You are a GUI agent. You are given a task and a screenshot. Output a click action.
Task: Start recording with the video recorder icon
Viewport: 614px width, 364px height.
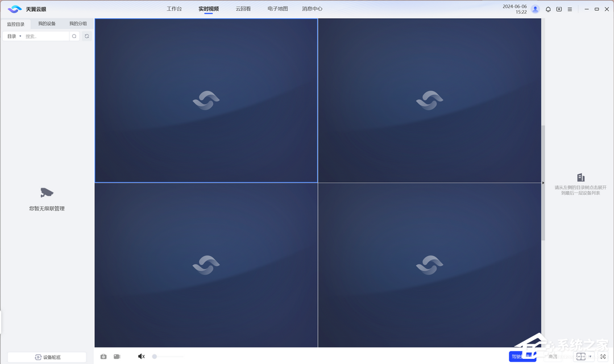coord(117,357)
